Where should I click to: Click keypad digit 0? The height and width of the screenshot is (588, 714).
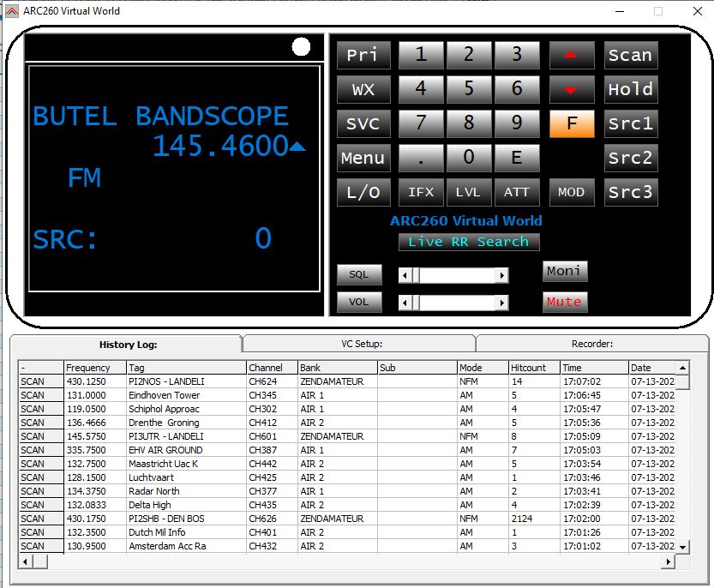pos(469,158)
